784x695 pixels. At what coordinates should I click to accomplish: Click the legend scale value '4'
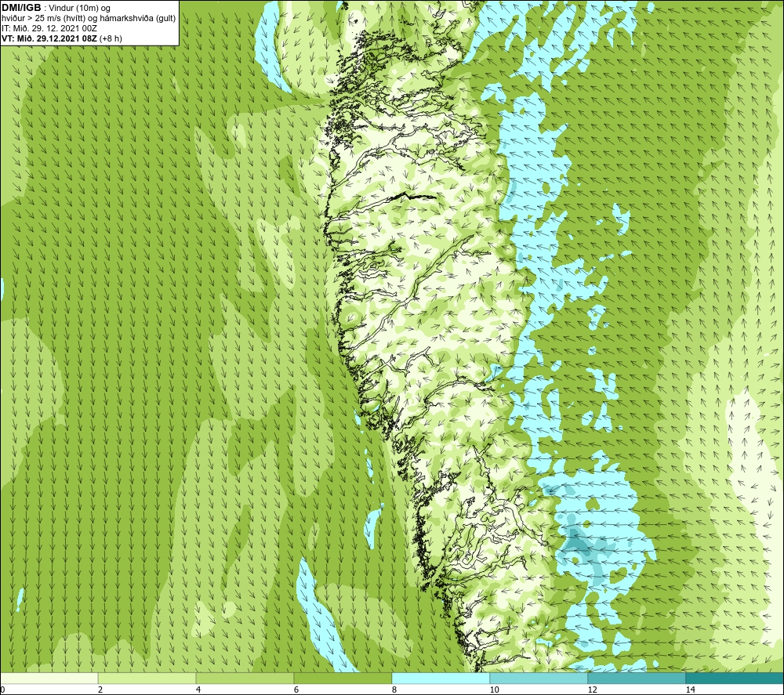pos(198,690)
